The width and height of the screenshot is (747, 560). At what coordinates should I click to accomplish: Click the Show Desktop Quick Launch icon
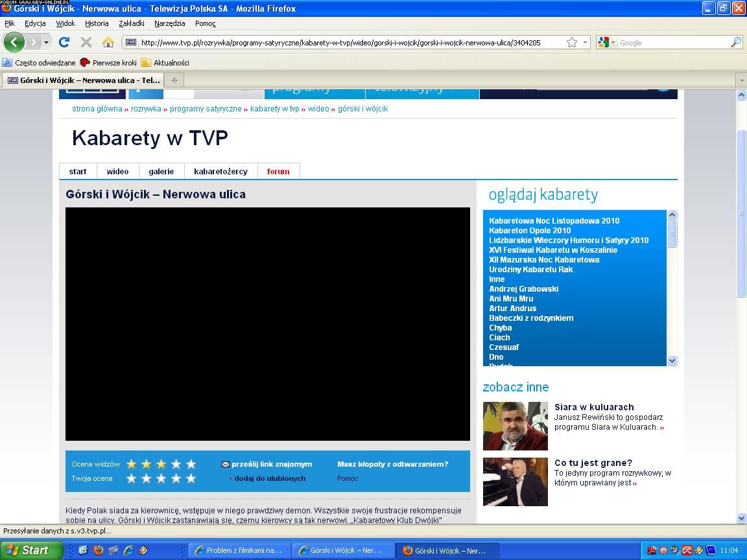click(84, 550)
